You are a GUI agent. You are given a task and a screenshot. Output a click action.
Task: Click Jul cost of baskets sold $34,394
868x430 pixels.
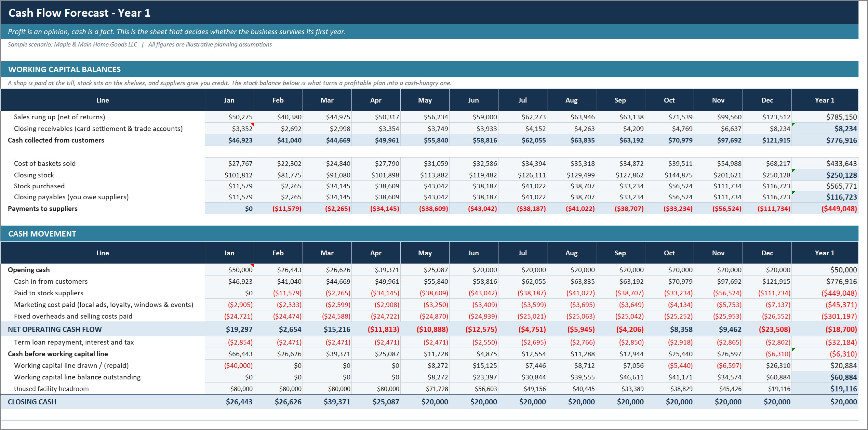click(x=523, y=163)
